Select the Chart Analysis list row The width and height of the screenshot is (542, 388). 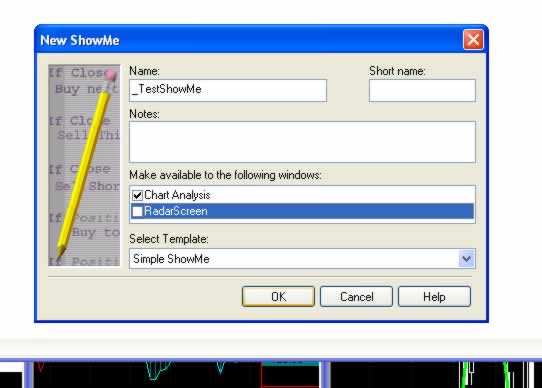(x=302, y=195)
